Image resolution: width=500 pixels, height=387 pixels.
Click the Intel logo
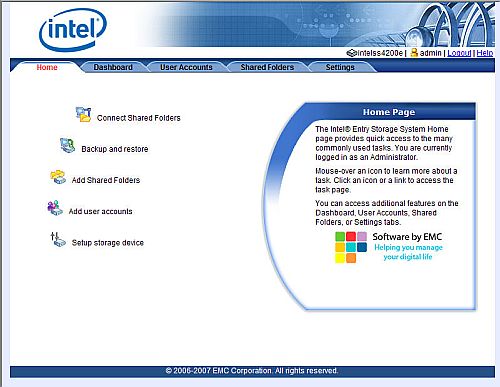(x=73, y=29)
